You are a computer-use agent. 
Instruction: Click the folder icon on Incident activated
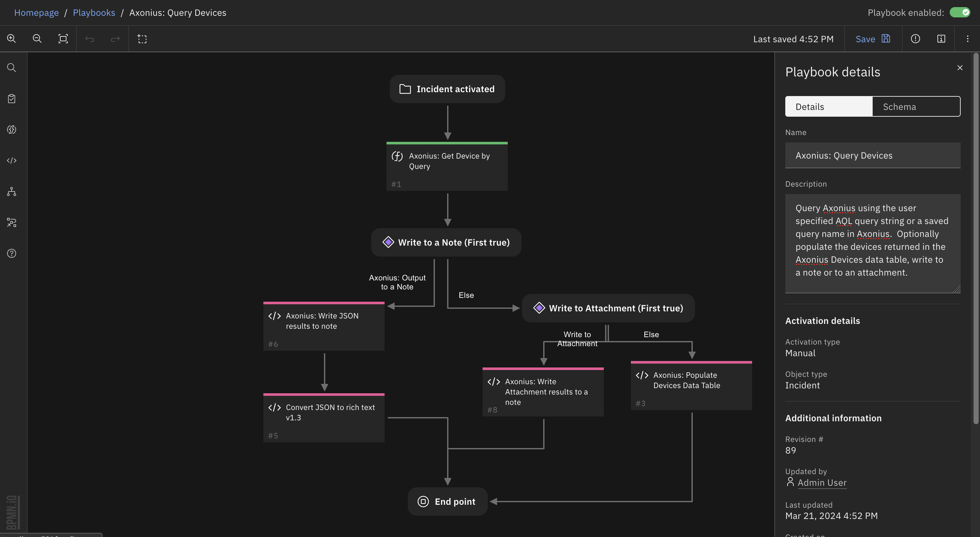405,89
